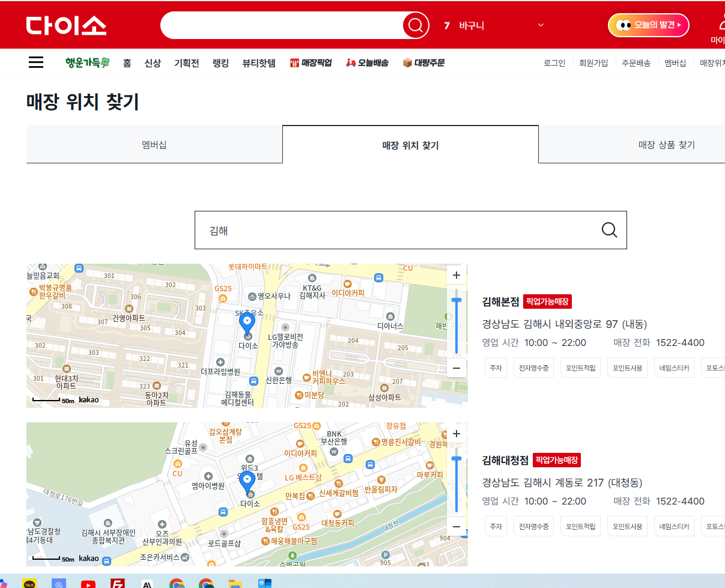Click the address 계동로 217 (대청동)
725x588 pixels.
point(562,483)
